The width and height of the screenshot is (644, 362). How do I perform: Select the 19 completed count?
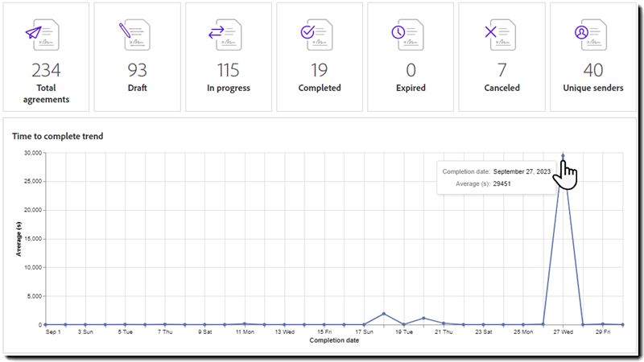(x=319, y=70)
